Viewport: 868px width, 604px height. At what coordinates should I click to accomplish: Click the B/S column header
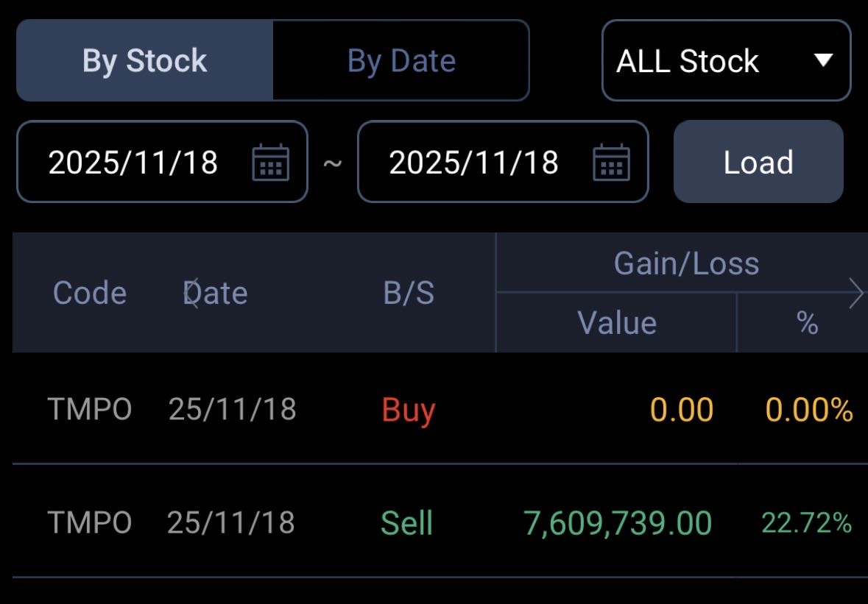[x=409, y=293]
